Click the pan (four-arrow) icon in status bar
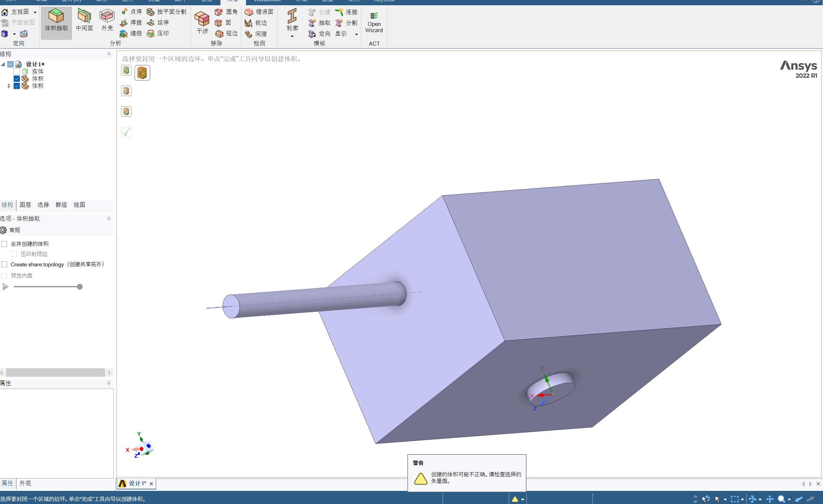The image size is (823, 504). 770,499
